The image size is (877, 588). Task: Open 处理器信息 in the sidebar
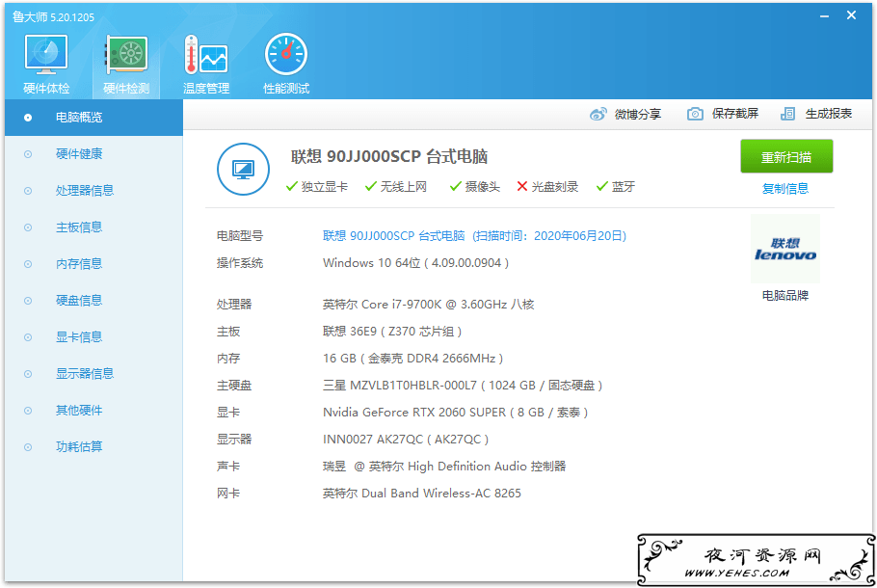pos(93,191)
